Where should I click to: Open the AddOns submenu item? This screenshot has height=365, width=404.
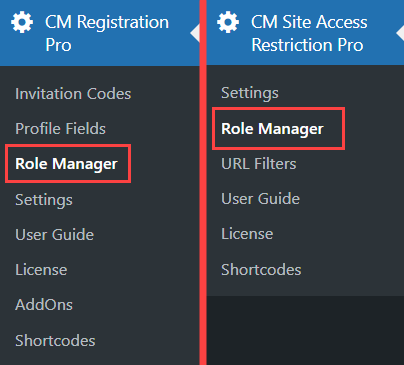coord(44,305)
